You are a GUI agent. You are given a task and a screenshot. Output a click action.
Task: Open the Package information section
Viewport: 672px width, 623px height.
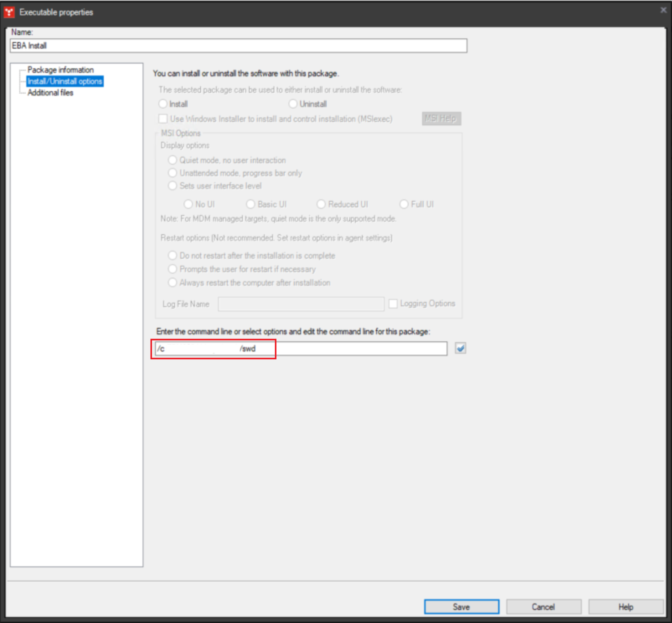(x=61, y=70)
